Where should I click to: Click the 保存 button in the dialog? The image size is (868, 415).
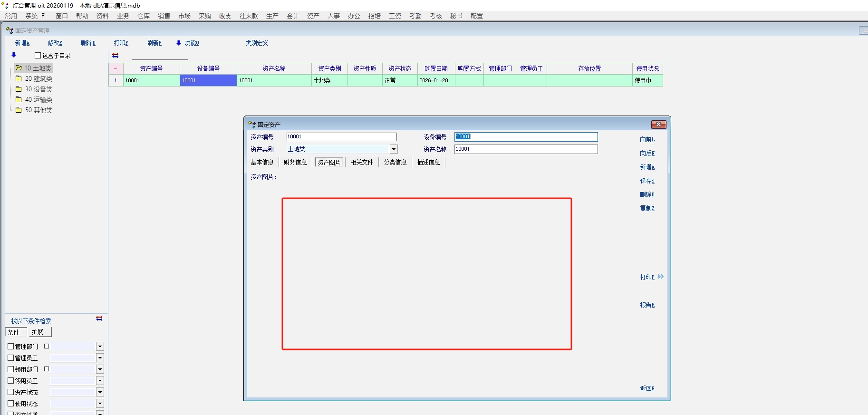point(647,181)
